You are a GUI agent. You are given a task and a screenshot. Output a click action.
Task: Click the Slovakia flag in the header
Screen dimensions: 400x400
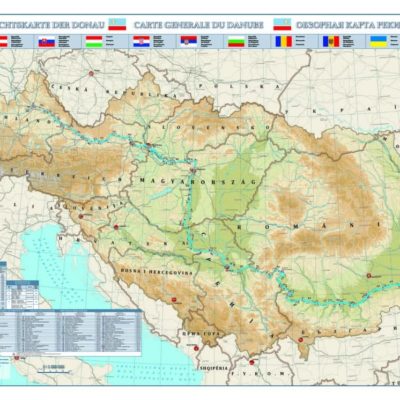[x=47, y=42]
